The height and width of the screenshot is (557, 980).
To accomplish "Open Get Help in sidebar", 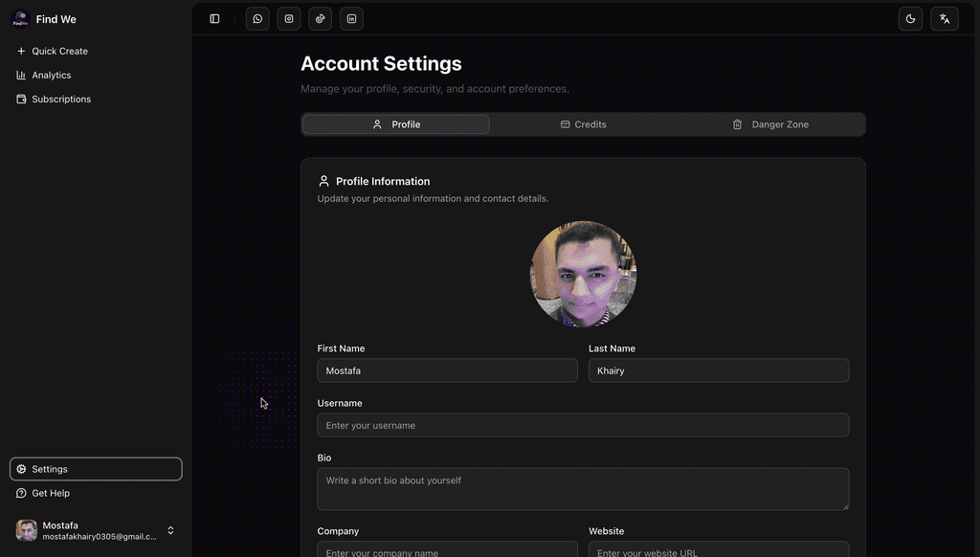I will pyautogui.click(x=51, y=493).
